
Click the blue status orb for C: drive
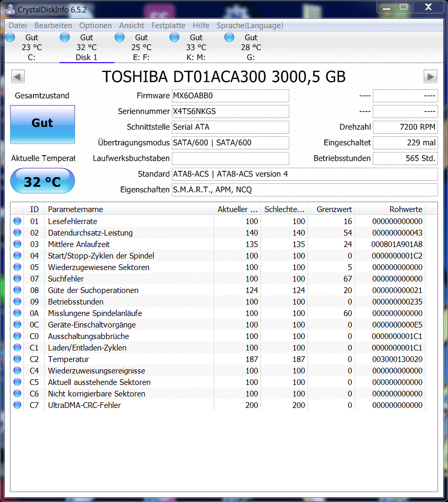click(x=10, y=37)
